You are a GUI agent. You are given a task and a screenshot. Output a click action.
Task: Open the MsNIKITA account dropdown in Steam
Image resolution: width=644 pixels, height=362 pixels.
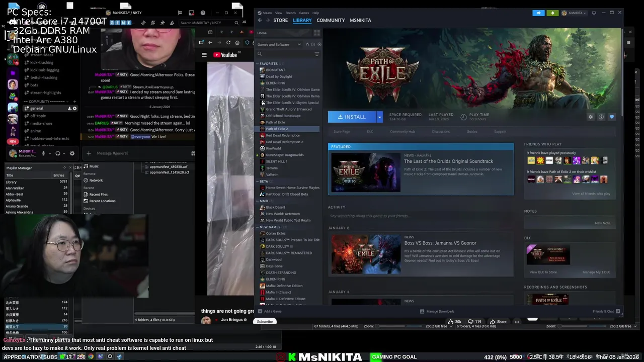574,13
